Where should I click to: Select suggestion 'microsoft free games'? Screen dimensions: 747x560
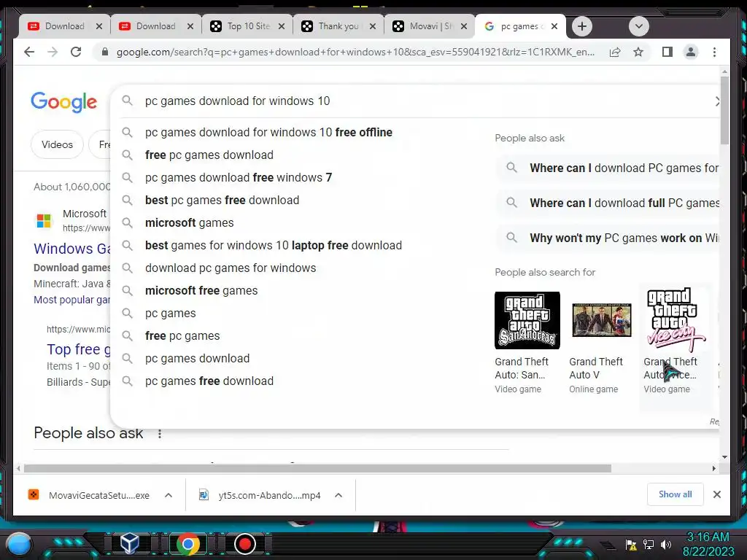[x=201, y=290]
